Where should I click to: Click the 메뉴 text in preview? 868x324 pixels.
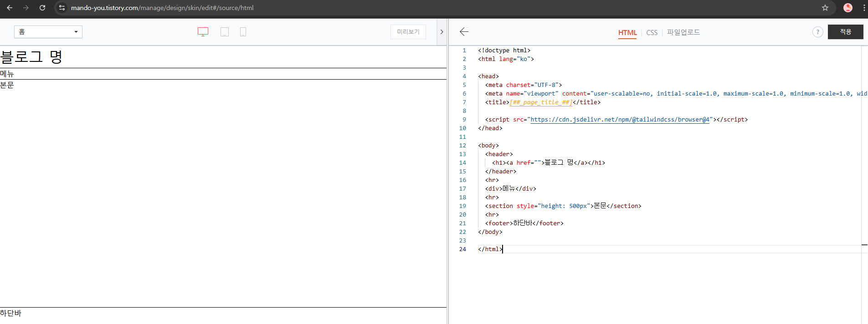click(x=7, y=74)
